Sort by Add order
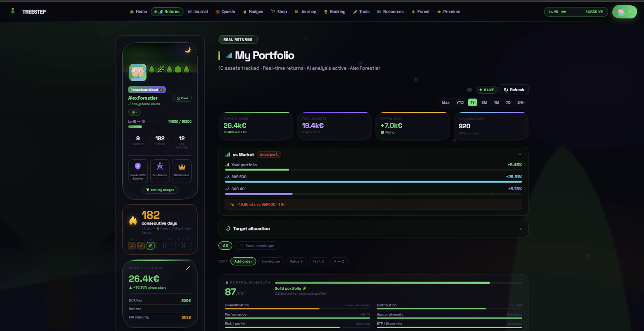Screen dimensions: 644x331 243,261
